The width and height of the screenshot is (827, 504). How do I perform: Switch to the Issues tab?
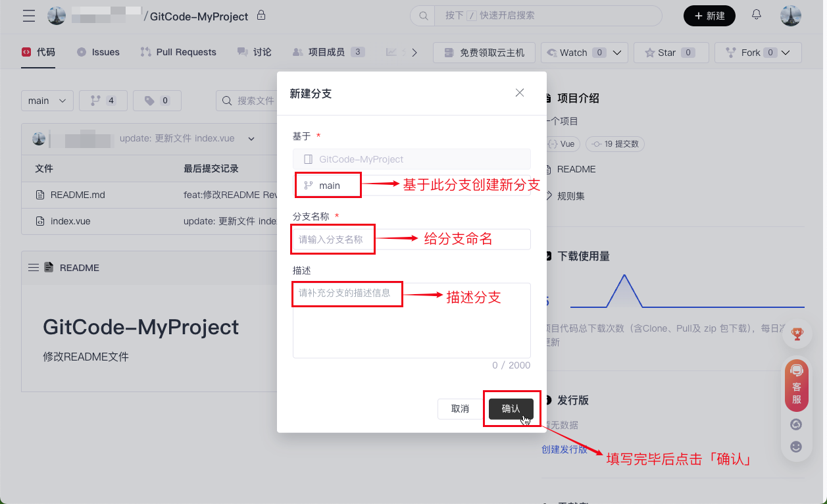click(98, 52)
